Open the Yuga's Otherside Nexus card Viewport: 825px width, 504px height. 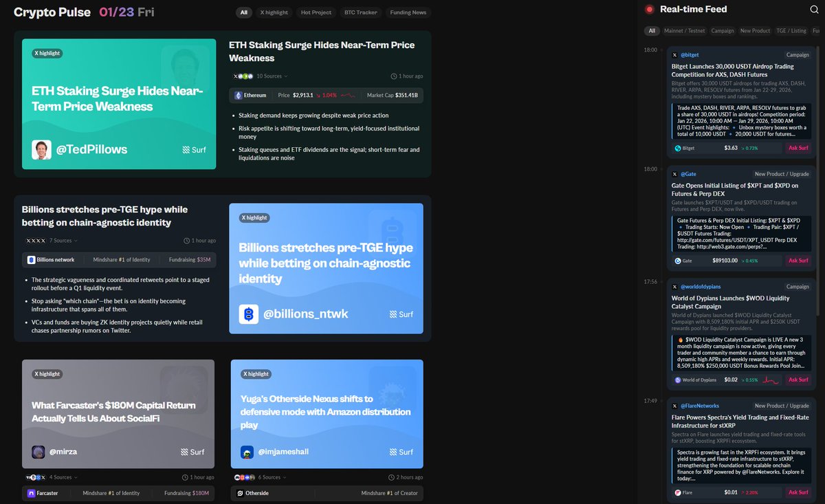[327, 414]
